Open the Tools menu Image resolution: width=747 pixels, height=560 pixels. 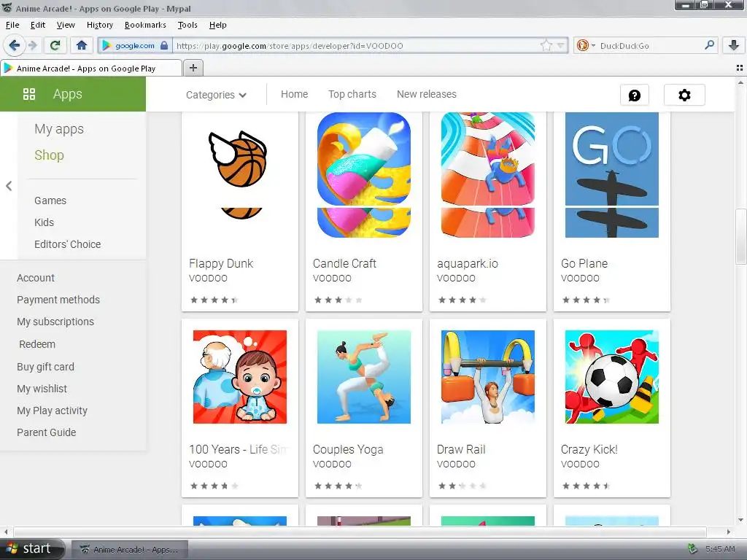tap(187, 25)
